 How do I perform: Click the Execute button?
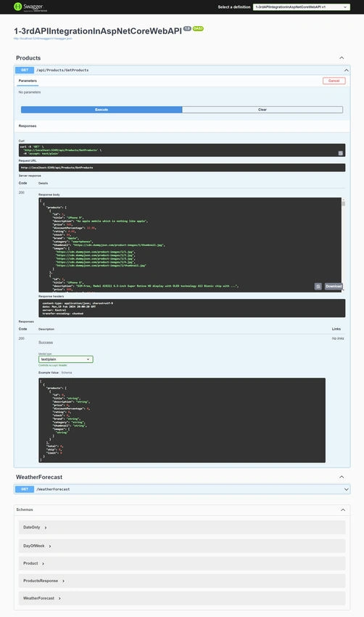click(102, 110)
